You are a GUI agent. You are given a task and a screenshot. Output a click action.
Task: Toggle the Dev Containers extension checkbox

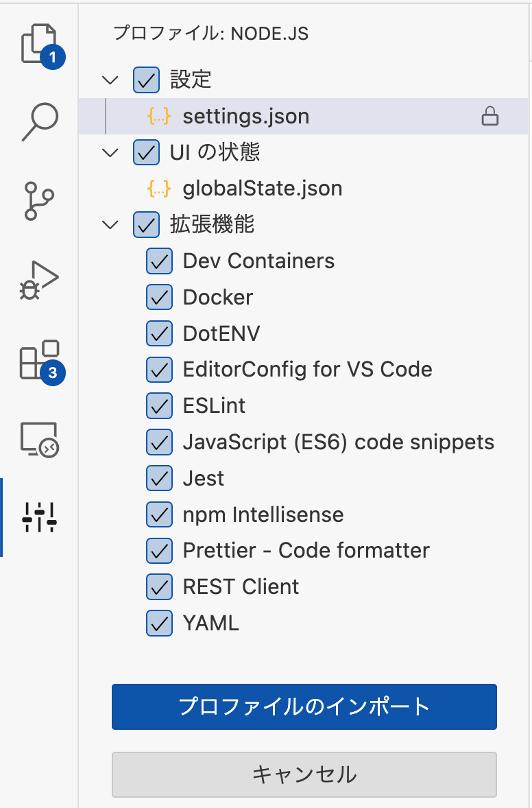pos(159,261)
